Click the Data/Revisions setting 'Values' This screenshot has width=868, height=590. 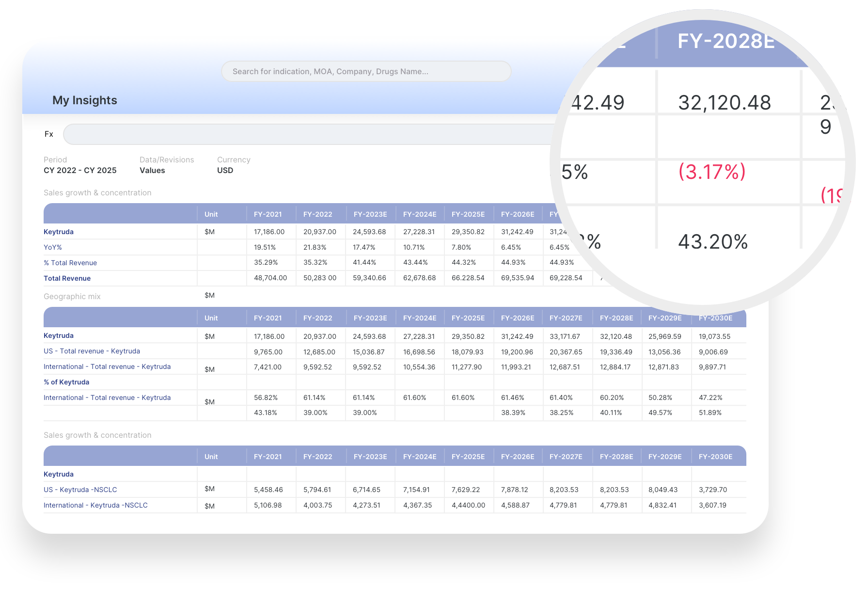pyautogui.click(x=152, y=171)
